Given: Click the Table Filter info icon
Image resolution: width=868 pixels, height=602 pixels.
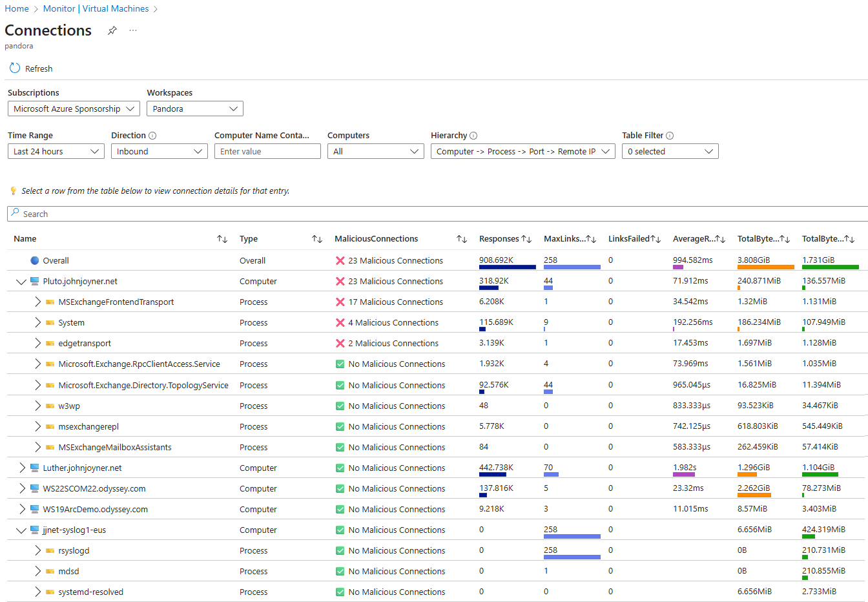Looking at the screenshot, I should (670, 136).
